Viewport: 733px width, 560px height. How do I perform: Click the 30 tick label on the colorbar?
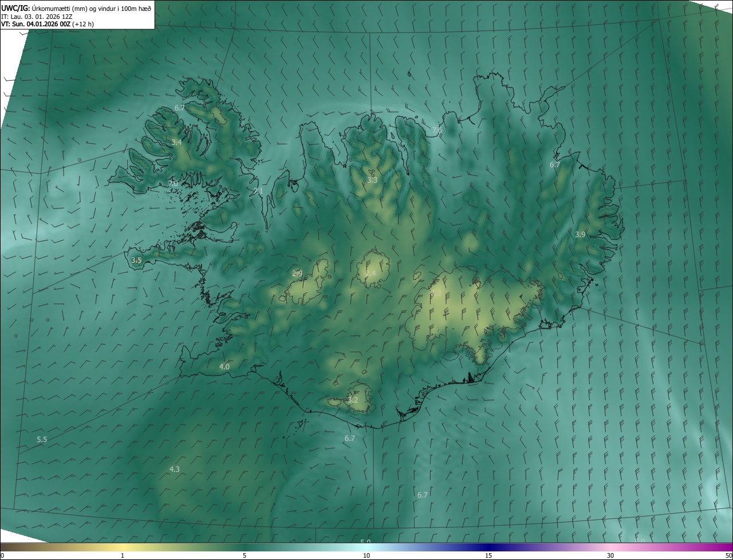pos(610,555)
